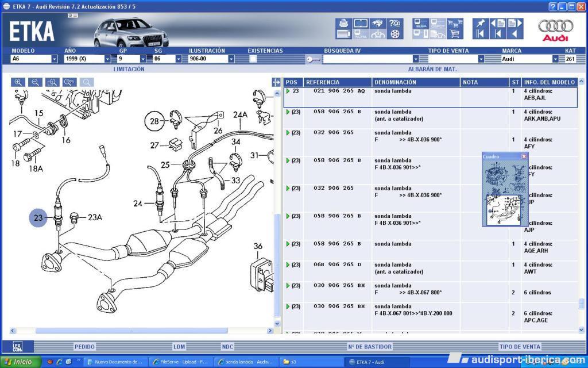Select part number 06B 906 265 D
This screenshot has height=368, width=588.
point(338,264)
